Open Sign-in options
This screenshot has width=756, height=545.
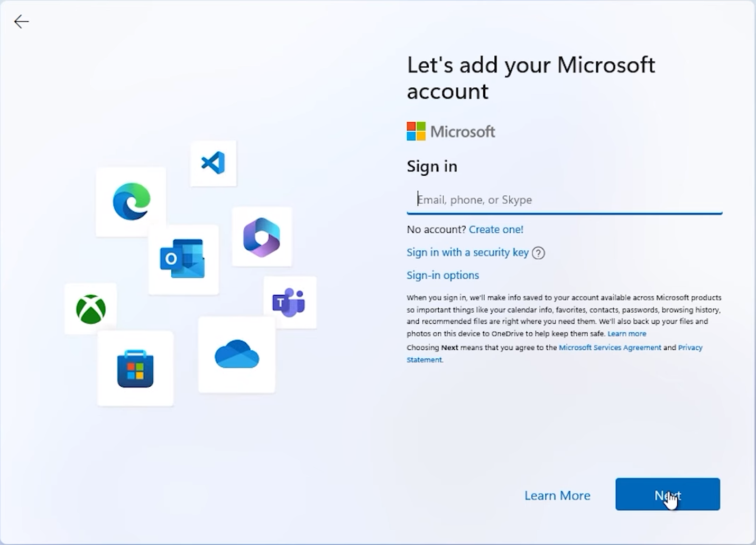click(442, 275)
